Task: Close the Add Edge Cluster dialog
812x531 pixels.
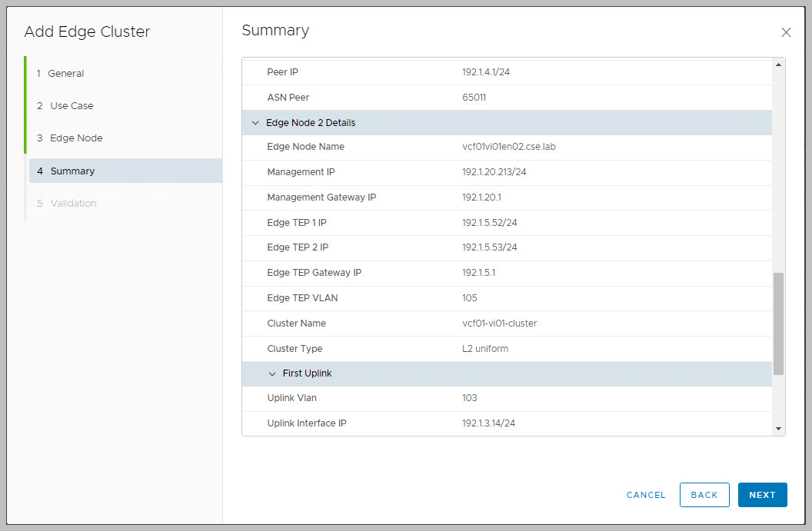Action: pos(786,32)
